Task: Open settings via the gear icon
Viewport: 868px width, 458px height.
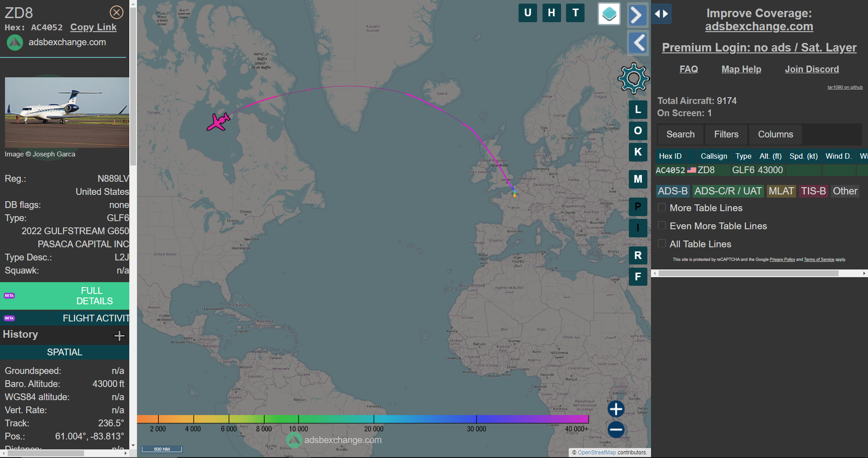Action: [633, 78]
